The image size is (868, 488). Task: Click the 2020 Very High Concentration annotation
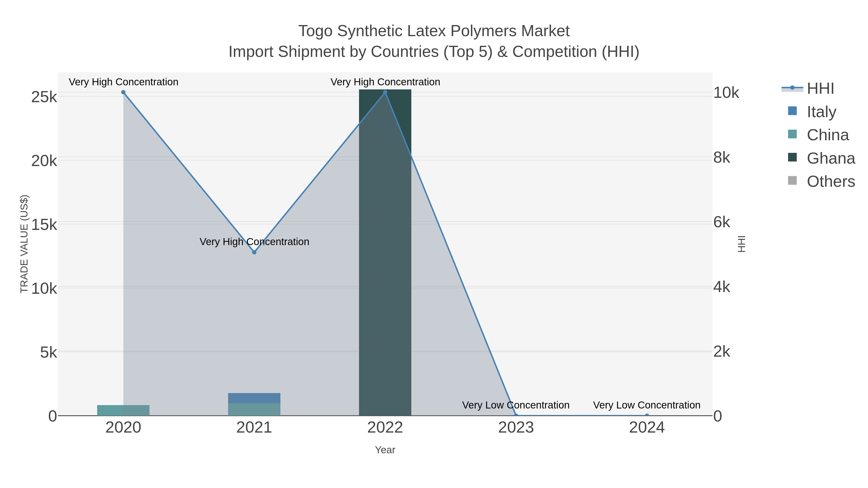[x=124, y=82]
